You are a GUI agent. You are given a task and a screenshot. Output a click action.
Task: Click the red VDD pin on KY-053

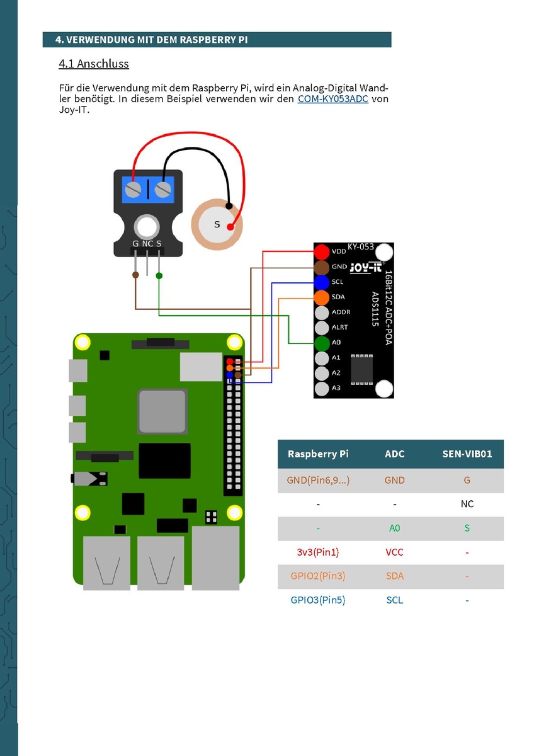coord(322,251)
